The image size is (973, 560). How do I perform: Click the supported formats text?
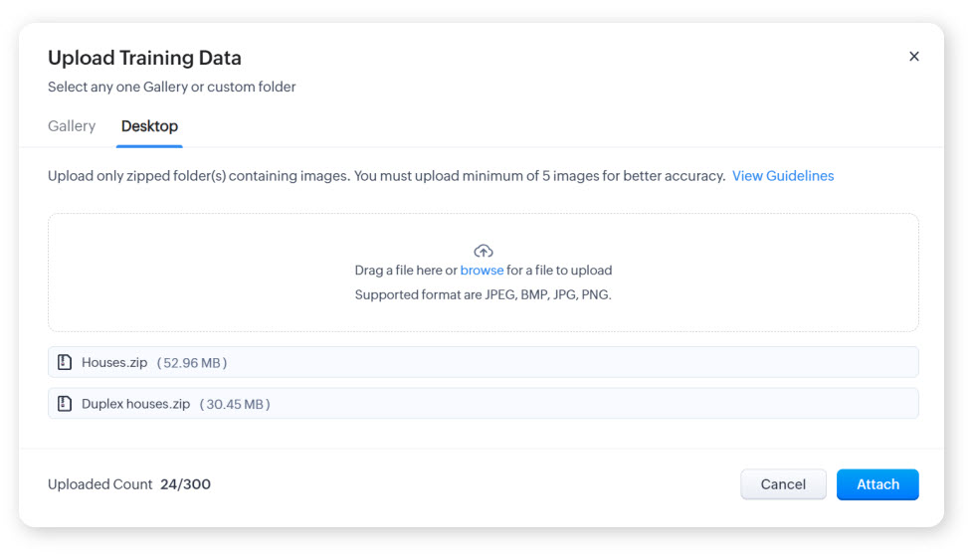pos(483,295)
